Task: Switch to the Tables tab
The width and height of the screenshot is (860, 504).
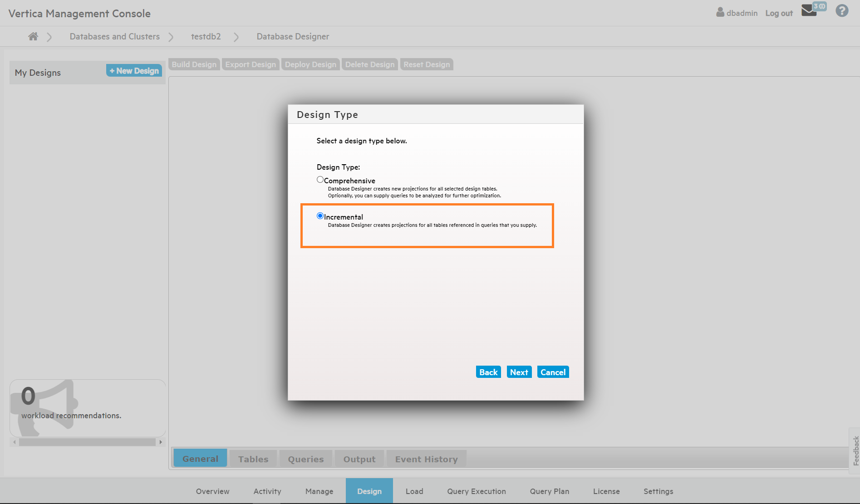Action: [253, 459]
